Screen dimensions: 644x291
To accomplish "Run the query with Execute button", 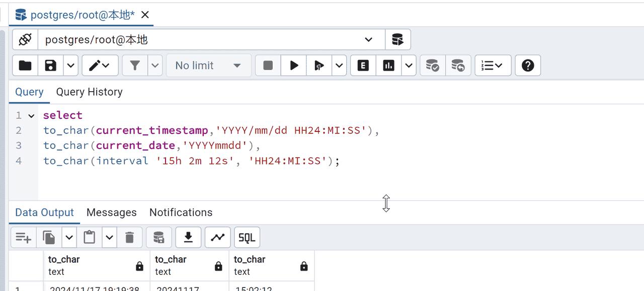I will click(x=294, y=65).
